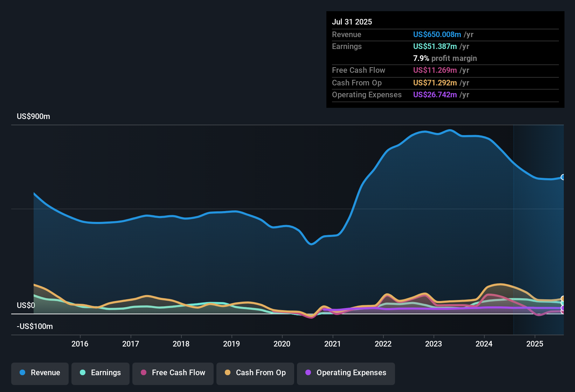
Task: Toggle the Earnings series visibility
Action: pos(101,373)
